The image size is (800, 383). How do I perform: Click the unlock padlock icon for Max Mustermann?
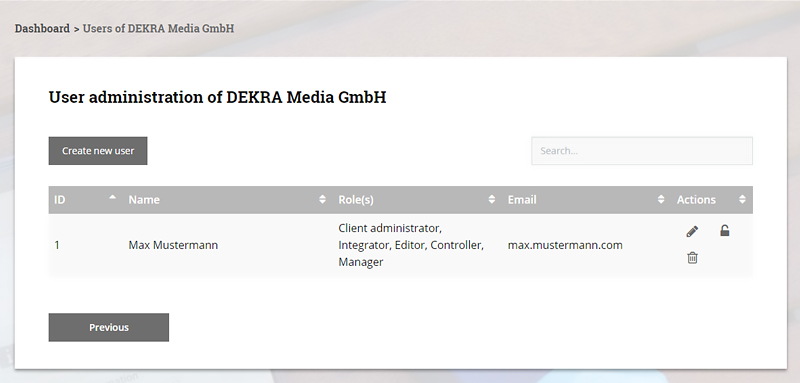pyautogui.click(x=724, y=231)
